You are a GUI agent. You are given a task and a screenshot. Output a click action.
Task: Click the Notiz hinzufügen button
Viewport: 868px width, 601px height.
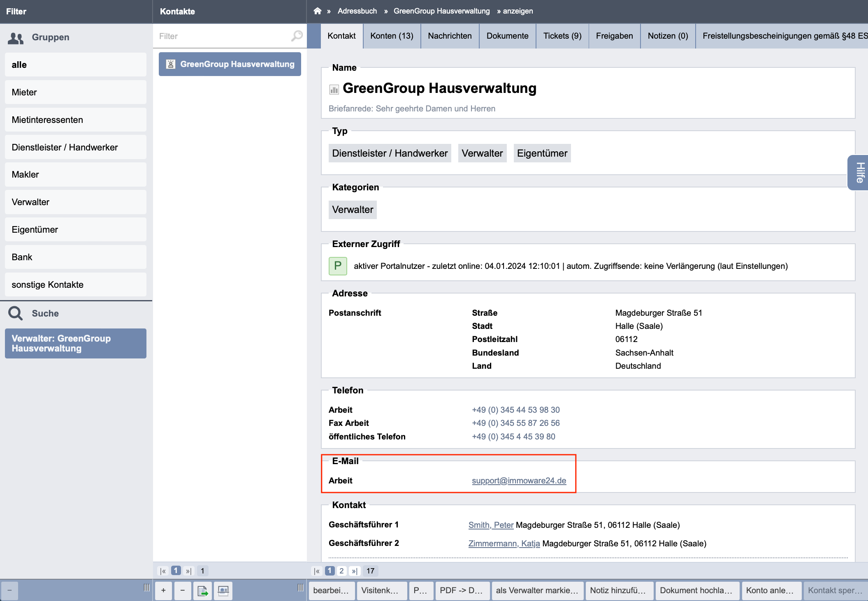(x=619, y=590)
